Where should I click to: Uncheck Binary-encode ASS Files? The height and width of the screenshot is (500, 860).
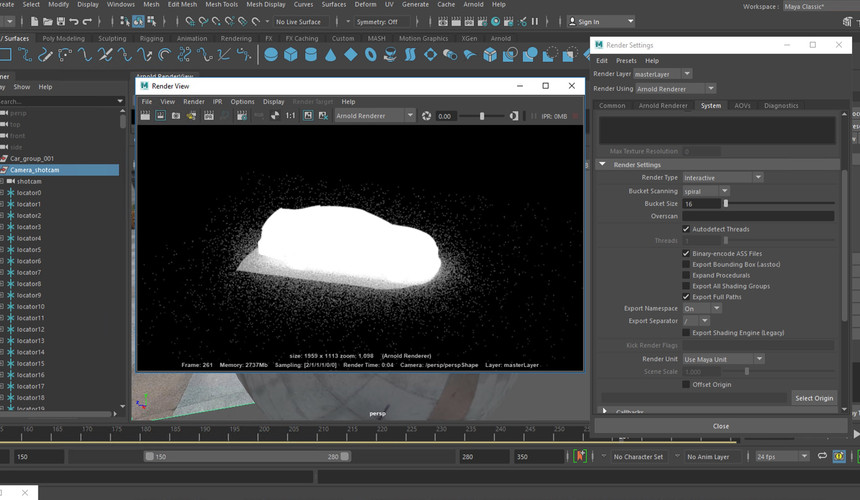[x=686, y=254]
